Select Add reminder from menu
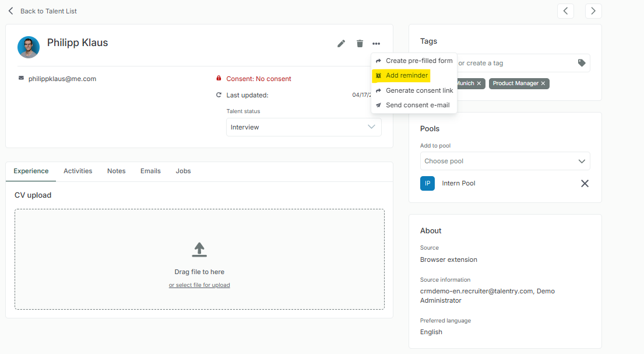The width and height of the screenshot is (644, 354). 406,76
